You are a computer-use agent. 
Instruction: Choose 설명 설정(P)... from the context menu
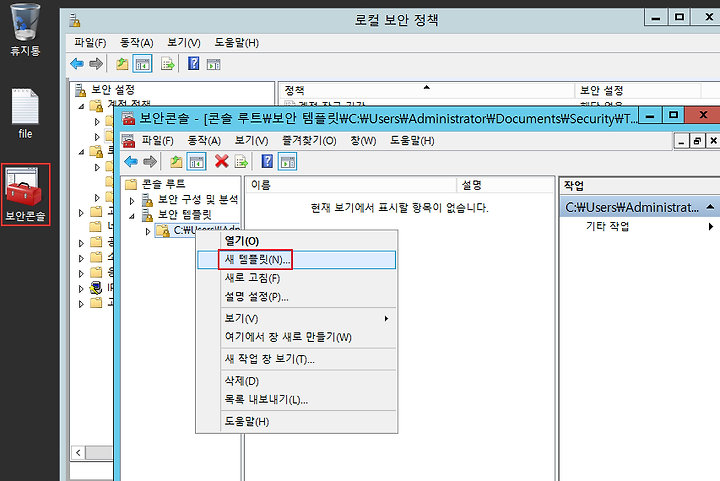pyautogui.click(x=297, y=297)
